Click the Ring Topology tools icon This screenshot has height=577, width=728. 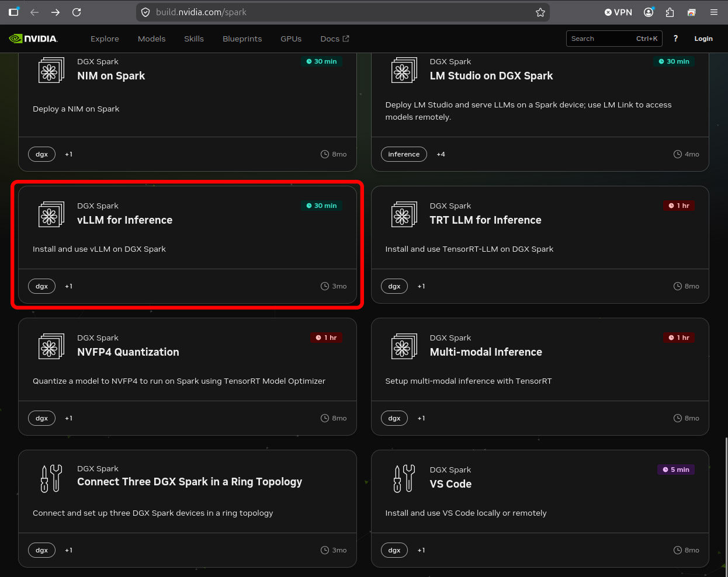tap(51, 478)
